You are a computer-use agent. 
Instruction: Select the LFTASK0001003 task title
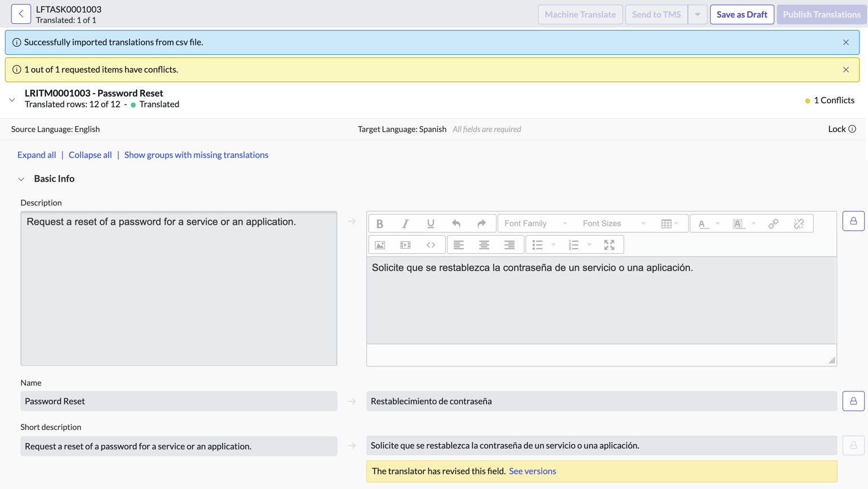(x=69, y=9)
